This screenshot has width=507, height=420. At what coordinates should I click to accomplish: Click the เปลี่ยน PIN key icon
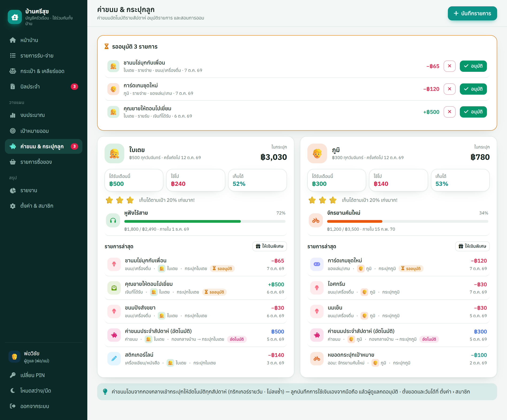tap(13, 375)
